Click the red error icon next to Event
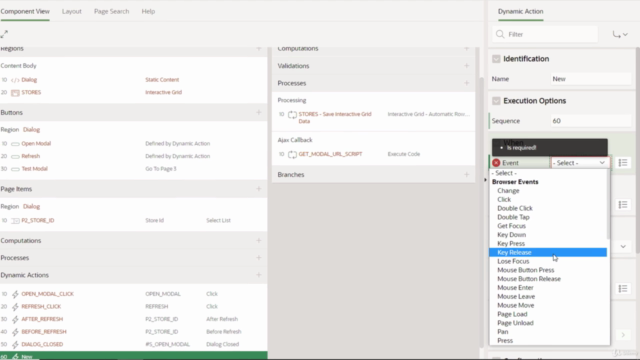Viewport: 640px width, 360px height. point(496,163)
